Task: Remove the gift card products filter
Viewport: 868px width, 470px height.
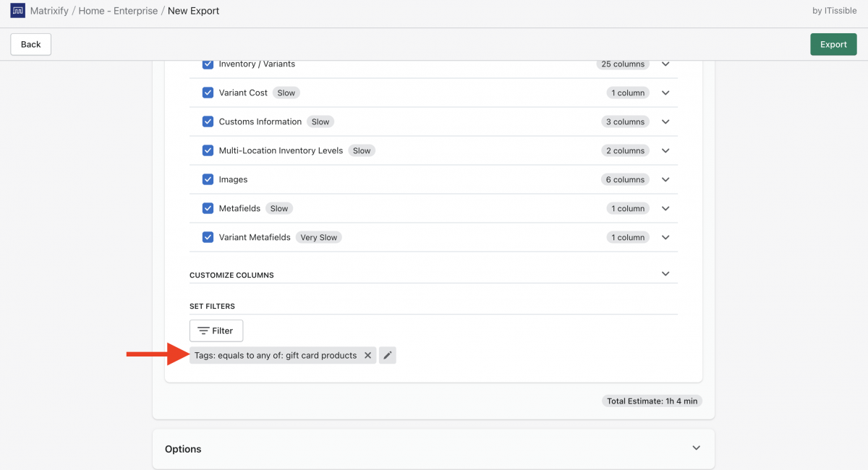Action: point(368,355)
